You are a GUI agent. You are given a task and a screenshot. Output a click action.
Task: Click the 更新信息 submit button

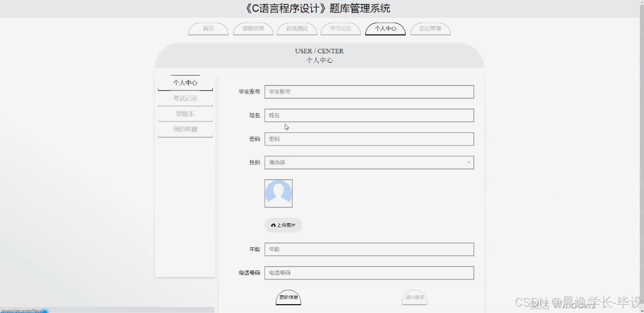pyautogui.click(x=288, y=298)
